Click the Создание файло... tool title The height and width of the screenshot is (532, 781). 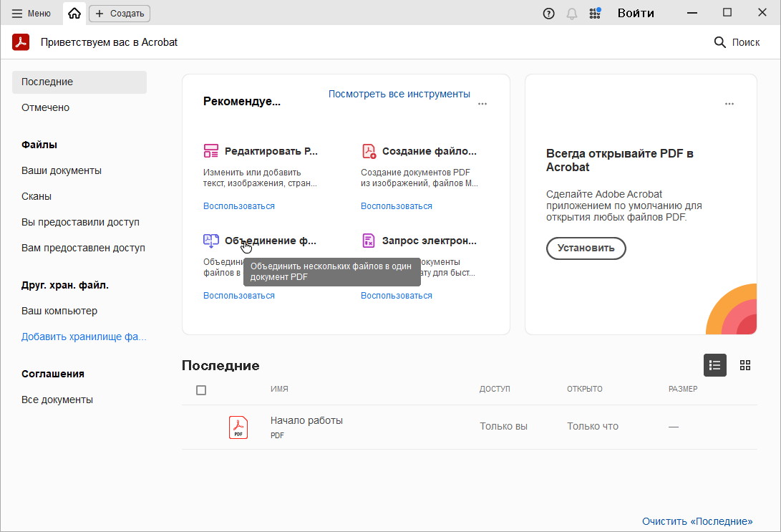tap(430, 151)
